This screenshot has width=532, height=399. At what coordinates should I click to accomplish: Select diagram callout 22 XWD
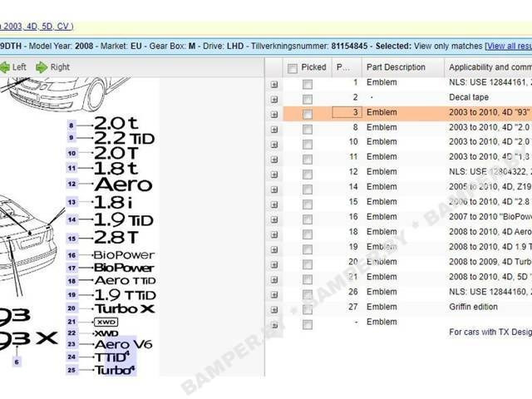(x=72, y=332)
